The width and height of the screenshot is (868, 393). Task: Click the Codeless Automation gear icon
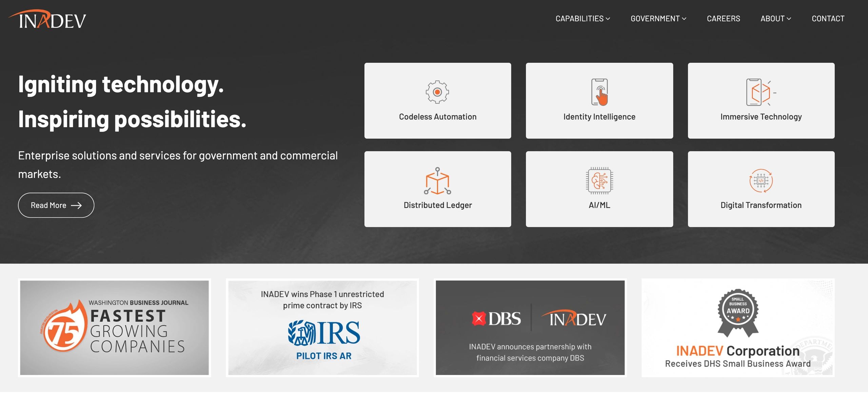437,92
